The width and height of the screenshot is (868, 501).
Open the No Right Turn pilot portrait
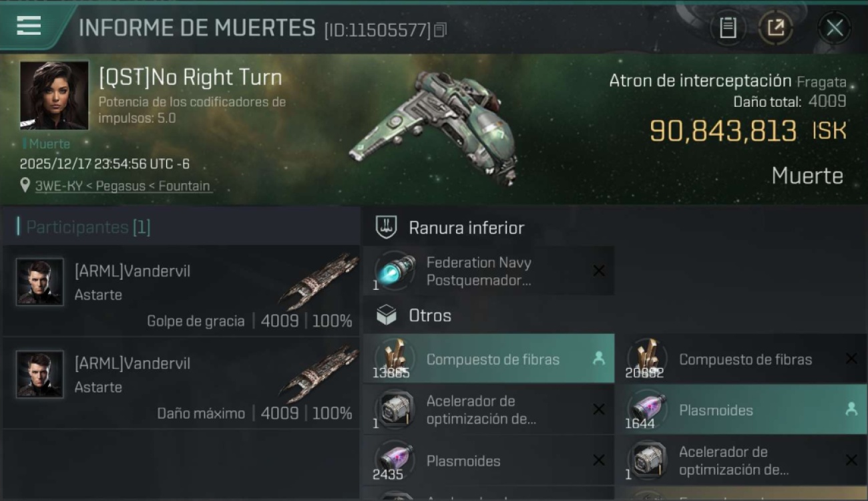click(54, 95)
